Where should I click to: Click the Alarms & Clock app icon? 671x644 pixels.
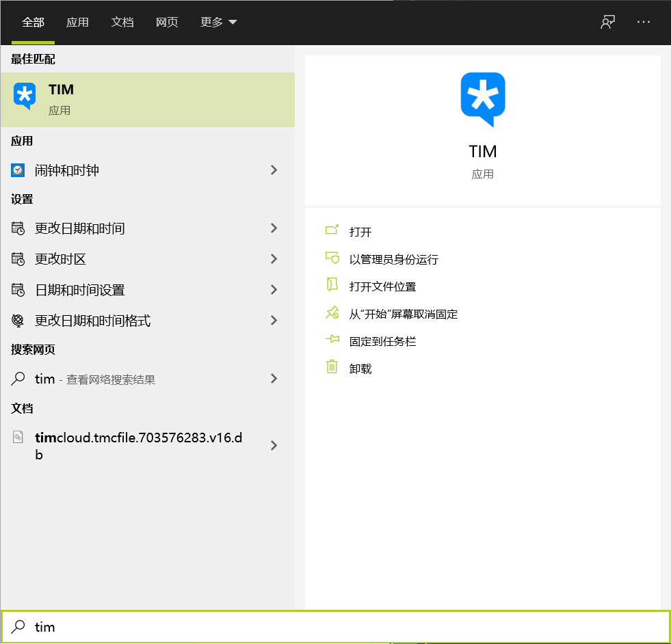point(18,170)
